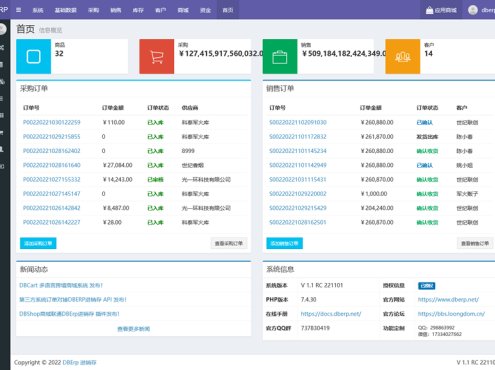Open the DBERP API release news link
This screenshot has height=370, width=495.
point(73,300)
